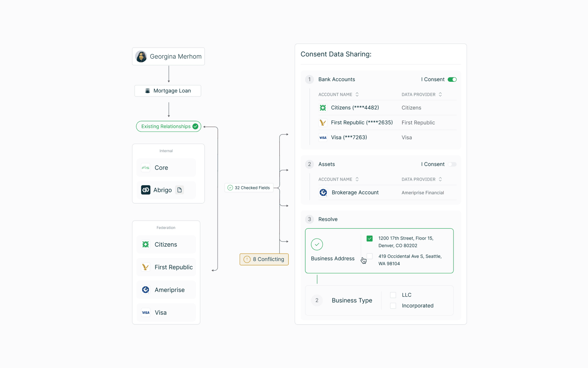
Task: Enable I Consent toggle for Assets
Action: (452, 164)
